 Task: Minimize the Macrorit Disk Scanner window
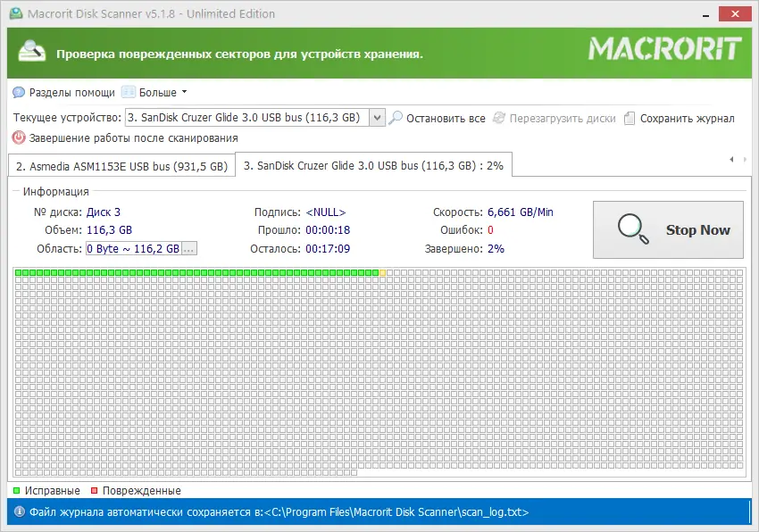(705, 14)
